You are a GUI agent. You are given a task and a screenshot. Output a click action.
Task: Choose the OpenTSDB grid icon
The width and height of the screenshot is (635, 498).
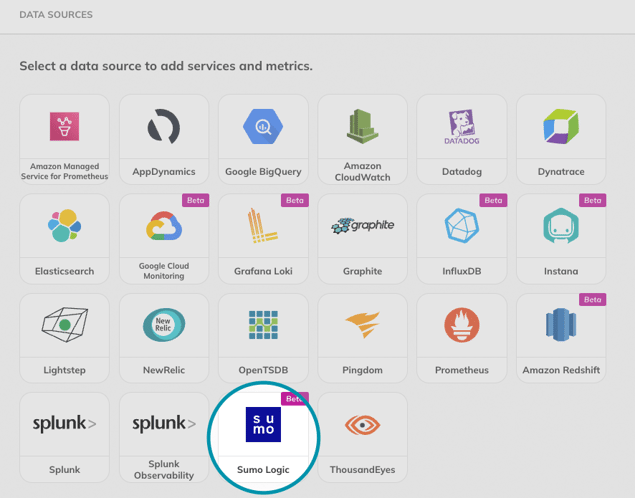click(263, 325)
